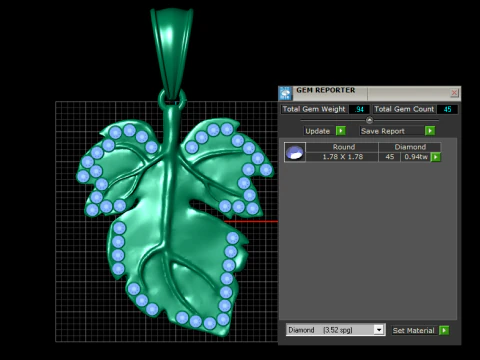This screenshot has width=480, height=360.
Task: Select the round diamond gem thumbnail
Action: click(295, 152)
